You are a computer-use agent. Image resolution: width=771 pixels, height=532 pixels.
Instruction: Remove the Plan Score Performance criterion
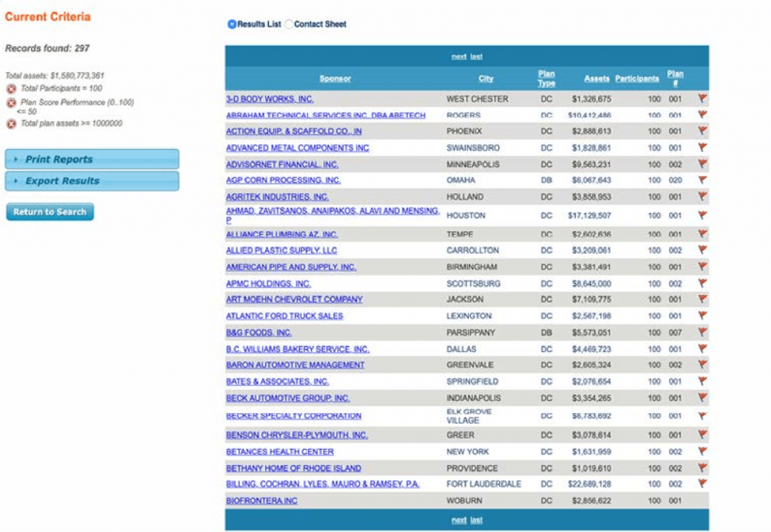pyautogui.click(x=11, y=102)
